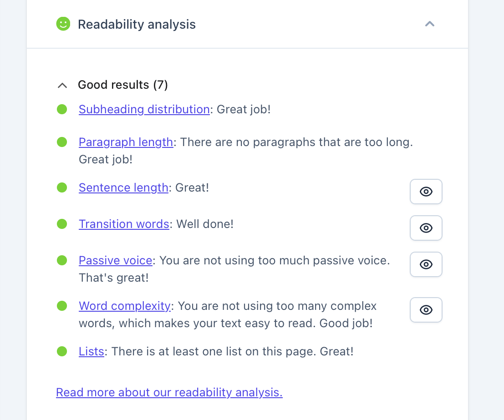This screenshot has height=420, width=504.
Task: Click the Readability analysis title text
Action: click(x=137, y=25)
